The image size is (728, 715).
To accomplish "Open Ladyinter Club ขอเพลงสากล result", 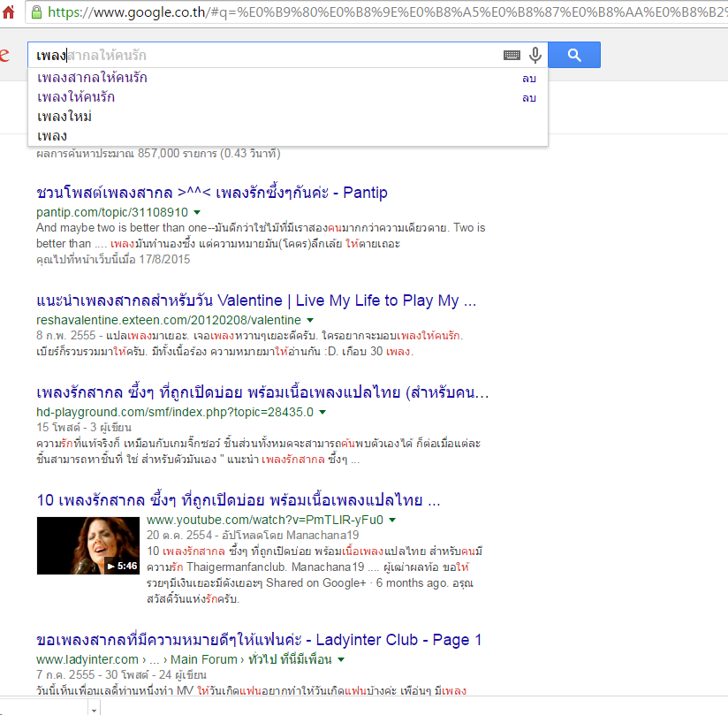I will coord(259,640).
